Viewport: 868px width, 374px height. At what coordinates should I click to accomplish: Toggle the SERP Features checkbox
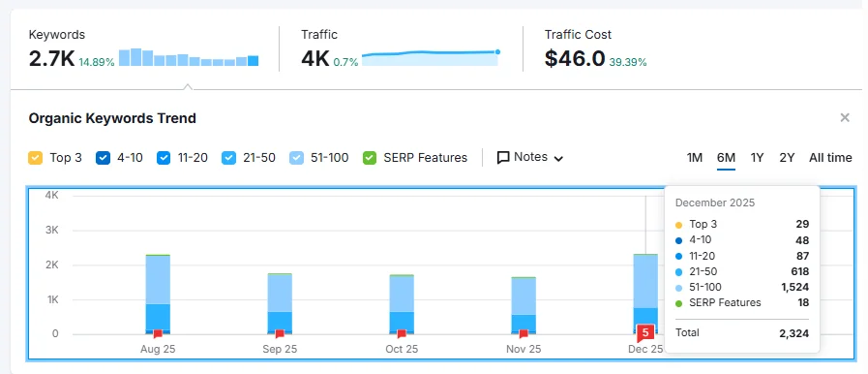coord(370,158)
